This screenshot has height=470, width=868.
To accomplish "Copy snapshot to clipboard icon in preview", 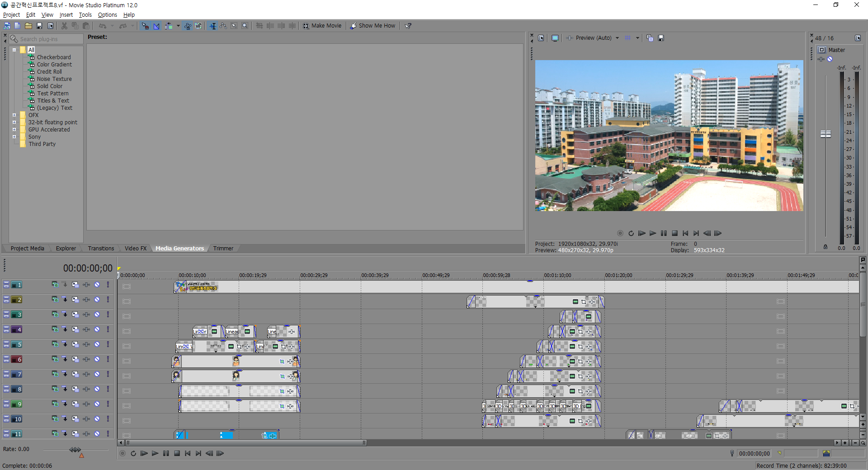I will [x=650, y=38].
